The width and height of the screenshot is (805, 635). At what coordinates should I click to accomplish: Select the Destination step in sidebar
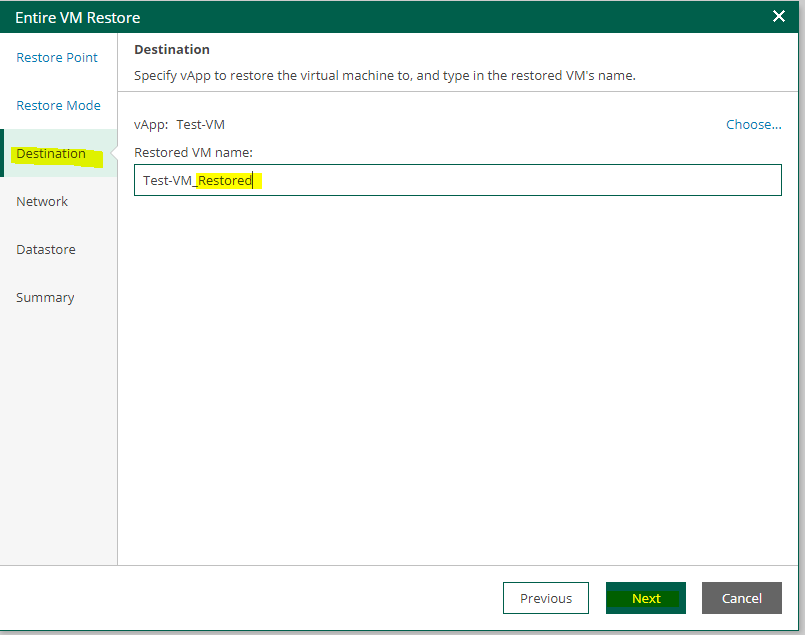51,154
